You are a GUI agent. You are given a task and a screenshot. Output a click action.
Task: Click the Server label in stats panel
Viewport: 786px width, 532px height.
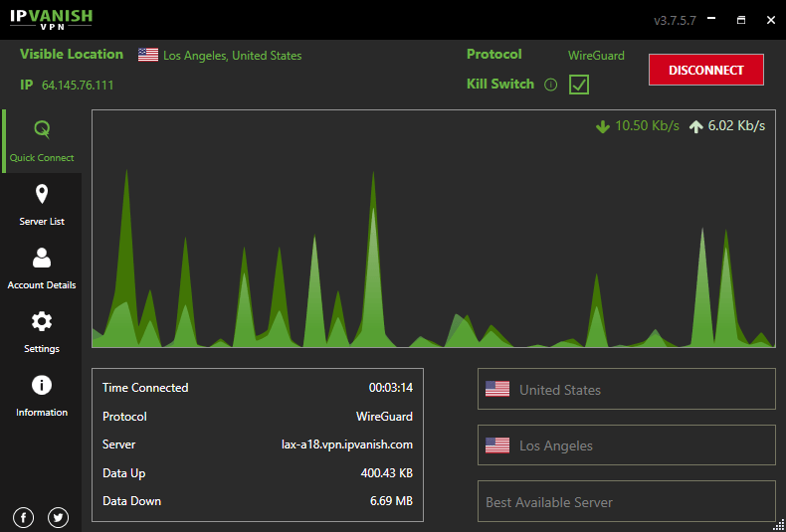[118, 444]
